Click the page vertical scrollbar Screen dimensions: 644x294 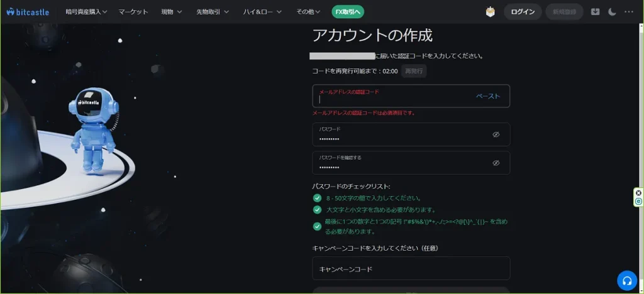[641, 158]
